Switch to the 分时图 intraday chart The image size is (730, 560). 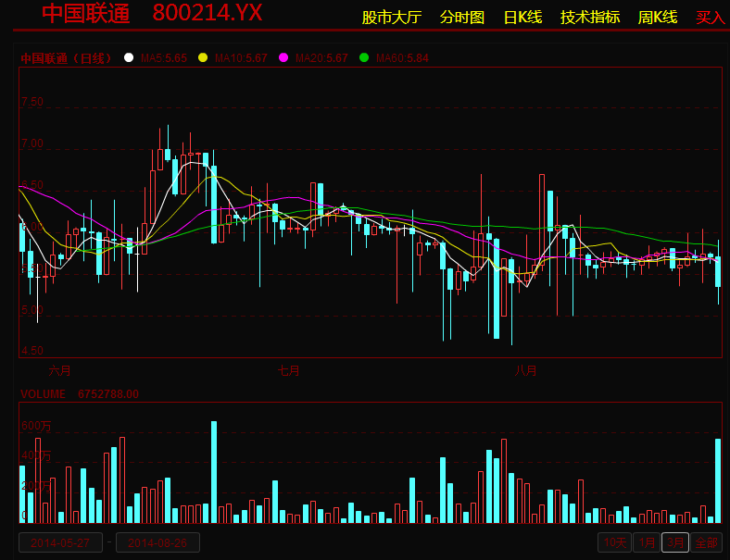(x=461, y=18)
